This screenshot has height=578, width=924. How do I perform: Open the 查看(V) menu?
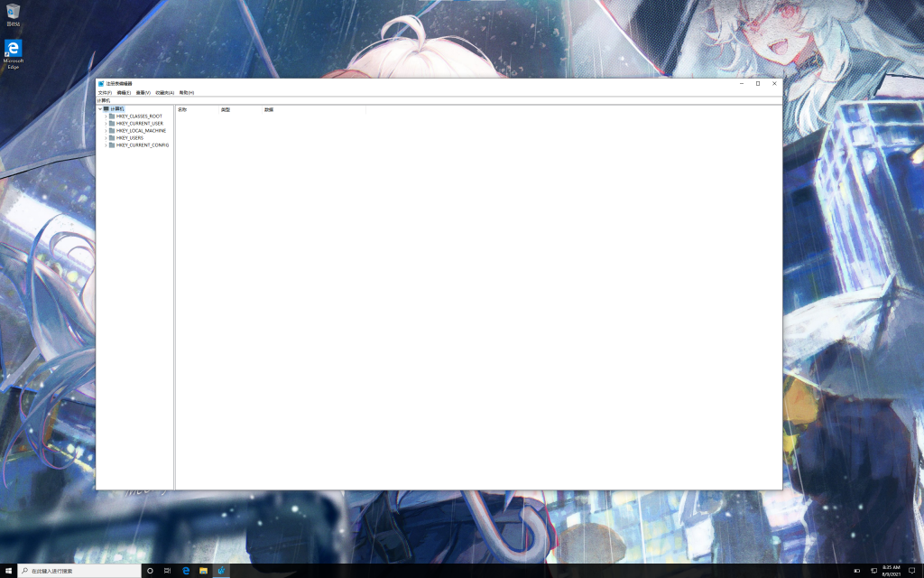[143, 93]
